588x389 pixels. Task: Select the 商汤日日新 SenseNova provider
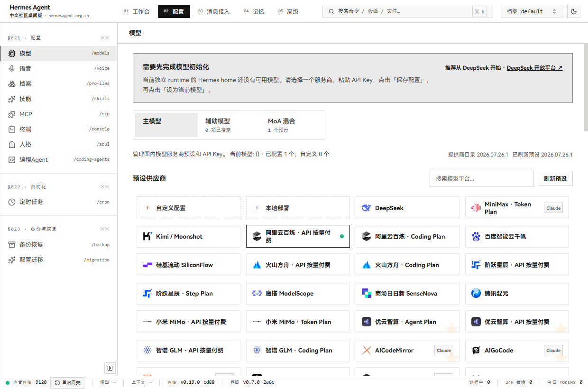point(407,293)
